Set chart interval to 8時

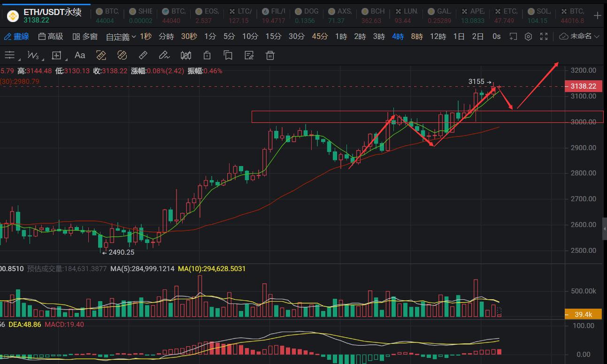pos(417,37)
